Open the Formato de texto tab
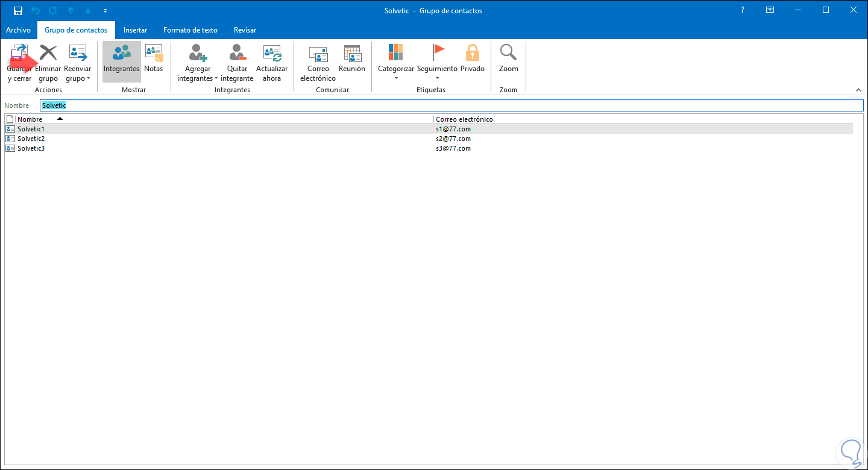This screenshot has height=470, width=868. coord(190,30)
